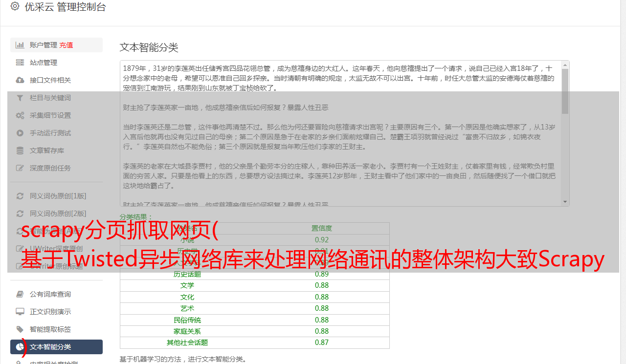The image size is (626, 364).
Task: Select the database icon for 文章暂存库
Action: pyautogui.click(x=20, y=150)
